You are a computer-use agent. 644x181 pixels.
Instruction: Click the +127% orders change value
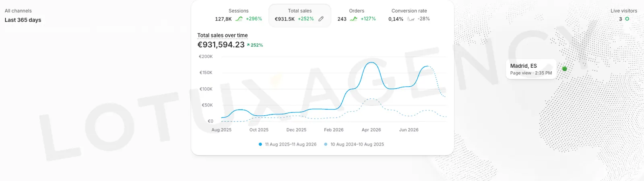pos(368,19)
